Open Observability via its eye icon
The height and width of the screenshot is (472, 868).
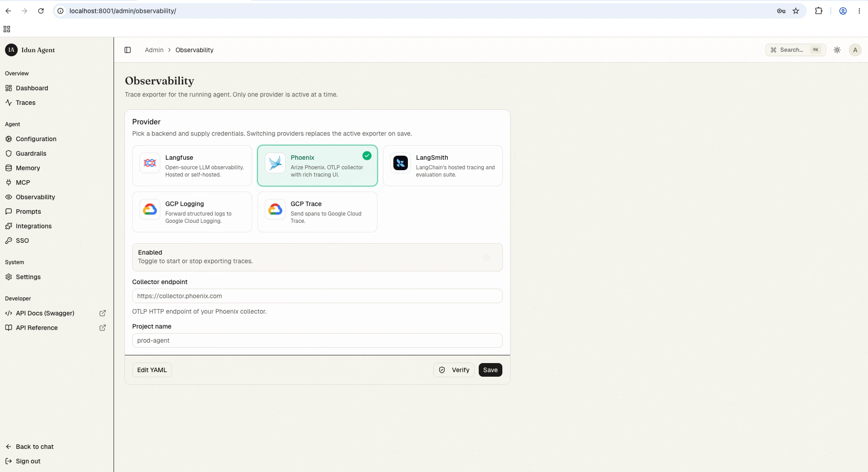click(x=9, y=197)
